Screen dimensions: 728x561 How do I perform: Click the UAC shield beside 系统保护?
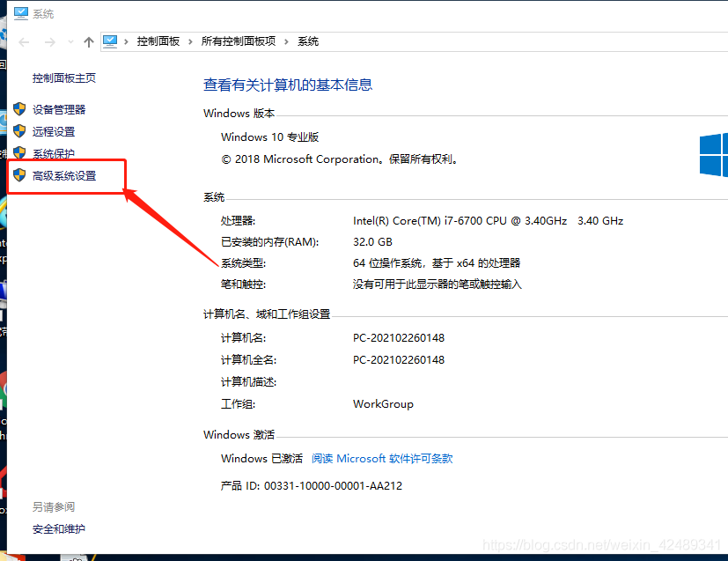pyautogui.click(x=19, y=152)
